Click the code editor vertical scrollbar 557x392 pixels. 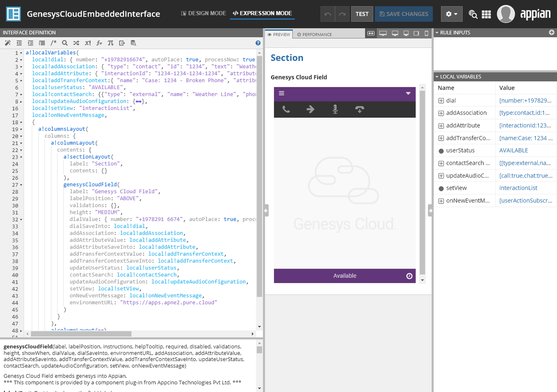click(259, 176)
